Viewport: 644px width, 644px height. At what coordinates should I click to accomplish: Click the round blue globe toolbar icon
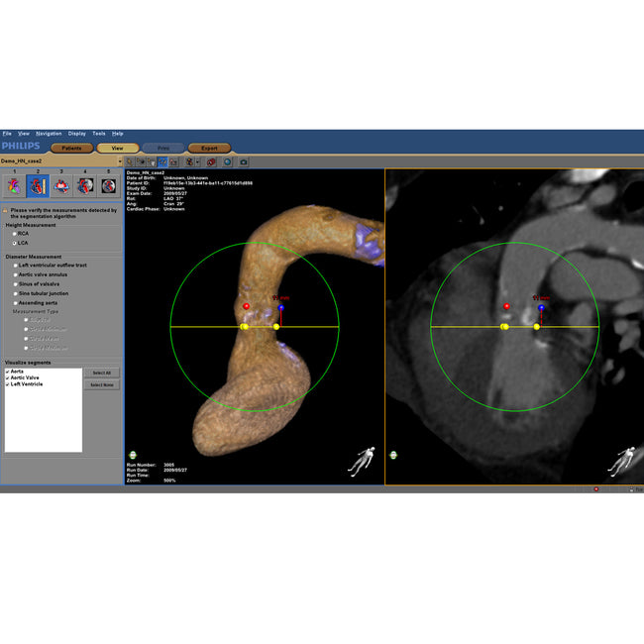227,161
